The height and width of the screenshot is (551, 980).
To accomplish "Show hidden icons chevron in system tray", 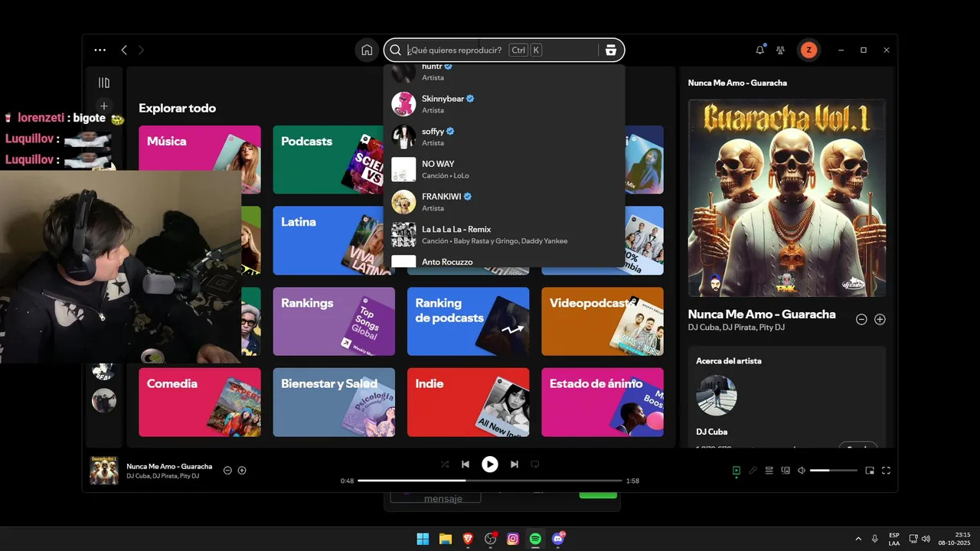I will 858,539.
